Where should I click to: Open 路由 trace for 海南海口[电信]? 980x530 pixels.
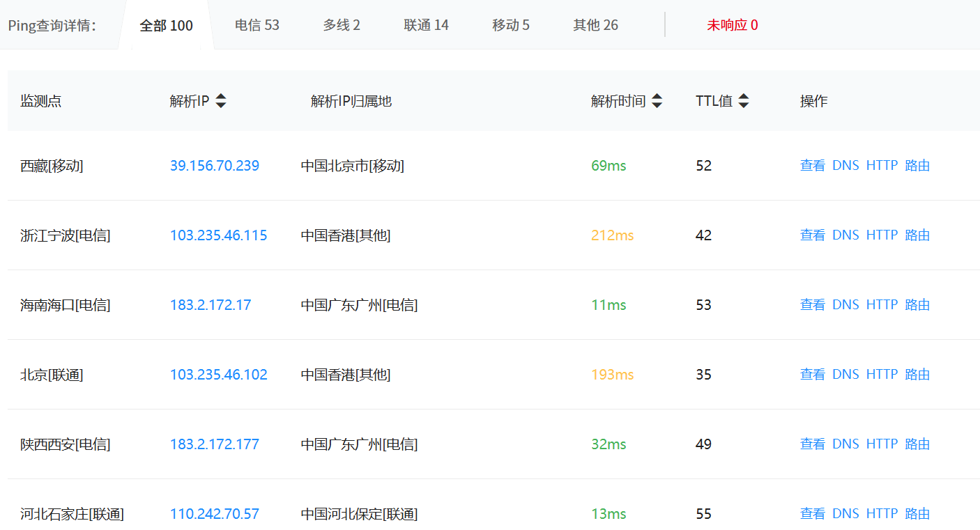(x=917, y=305)
